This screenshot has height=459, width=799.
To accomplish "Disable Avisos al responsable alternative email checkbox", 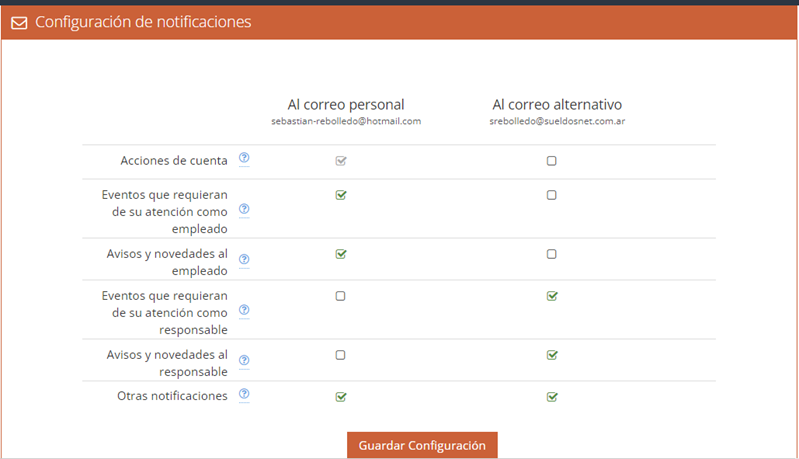I will pyautogui.click(x=552, y=355).
